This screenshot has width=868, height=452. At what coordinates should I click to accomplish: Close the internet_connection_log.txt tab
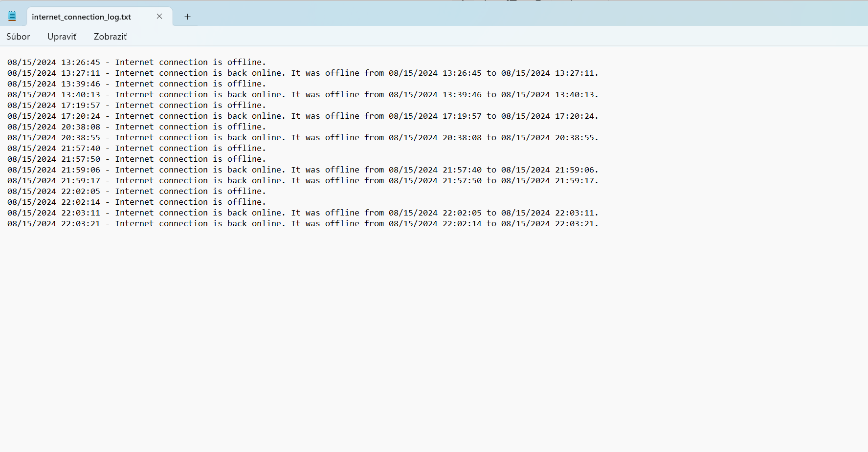159,16
